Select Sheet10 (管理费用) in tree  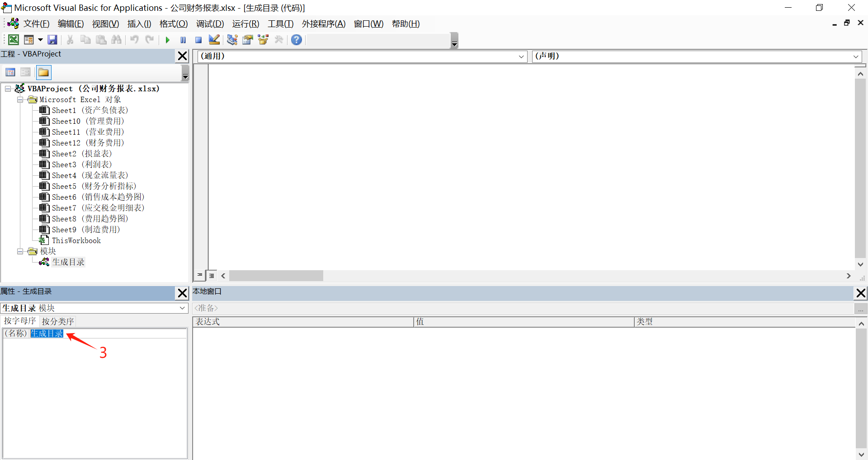[88, 121]
